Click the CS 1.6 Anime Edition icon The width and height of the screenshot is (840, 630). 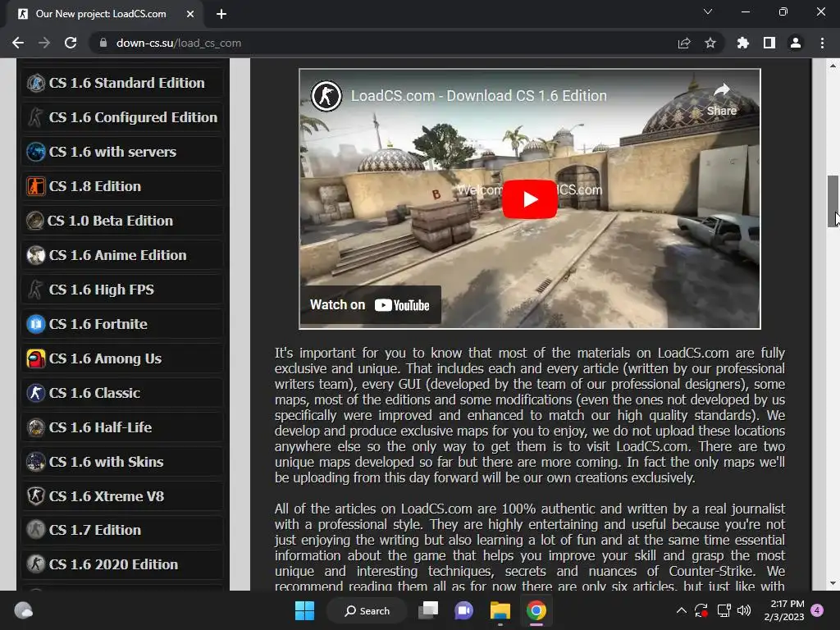pyautogui.click(x=36, y=255)
